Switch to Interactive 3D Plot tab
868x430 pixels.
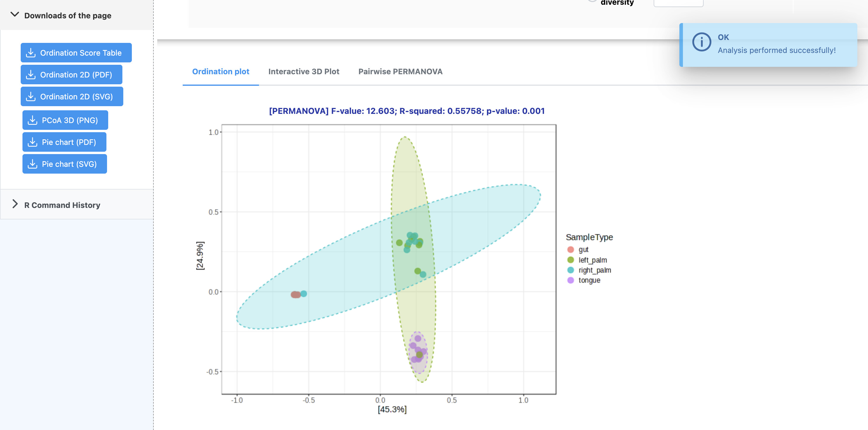coord(303,72)
